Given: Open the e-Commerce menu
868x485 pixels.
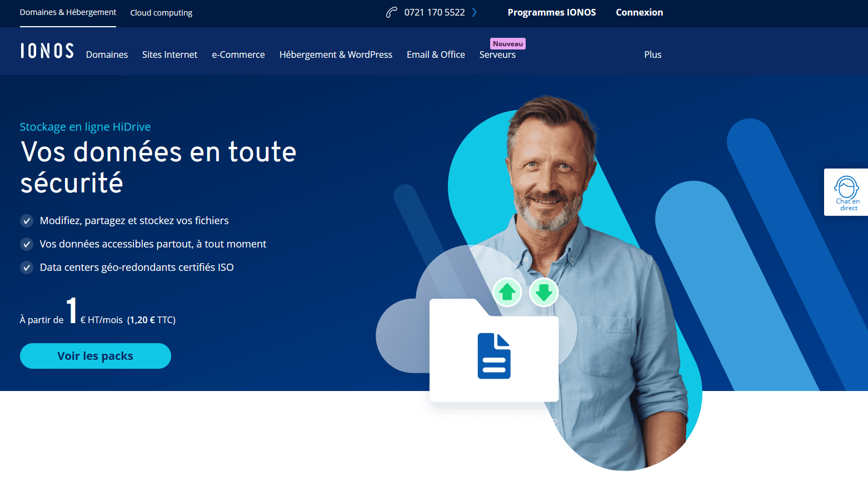Looking at the screenshot, I should (x=238, y=55).
